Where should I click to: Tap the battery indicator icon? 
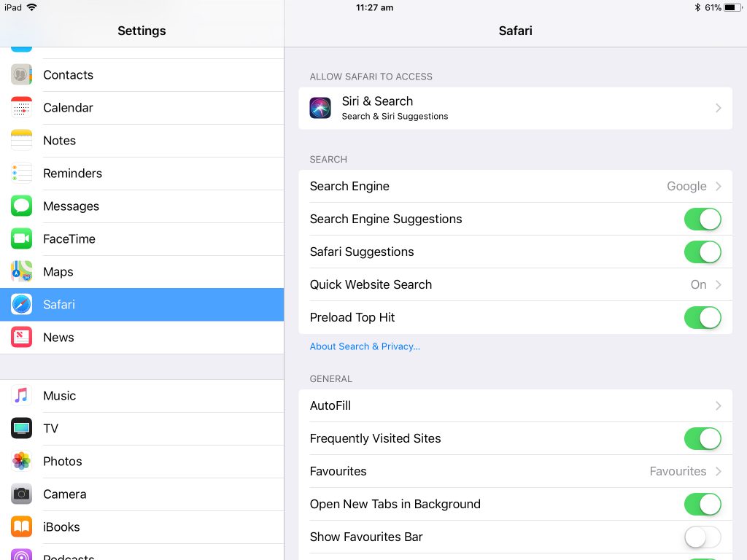pyautogui.click(x=732, y=7)
